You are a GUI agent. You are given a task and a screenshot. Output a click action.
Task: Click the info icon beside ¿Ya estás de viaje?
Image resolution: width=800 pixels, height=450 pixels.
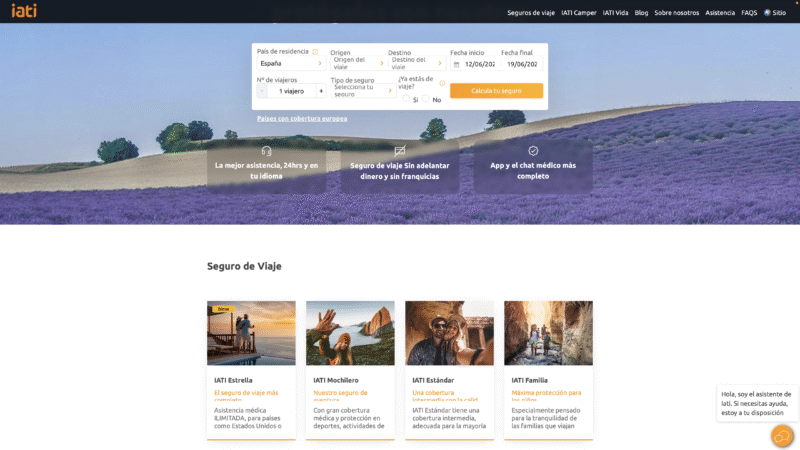click(x=442, y=83)
